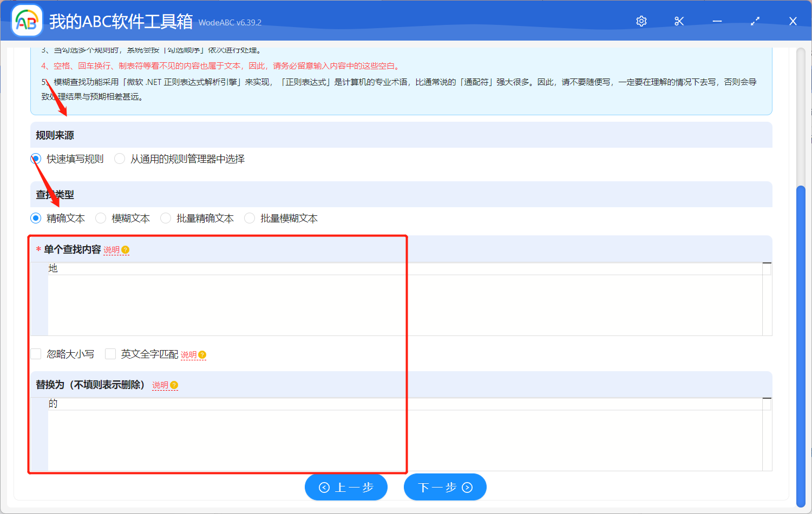Select the 批量精确文本 radio option

click(165, 218)
